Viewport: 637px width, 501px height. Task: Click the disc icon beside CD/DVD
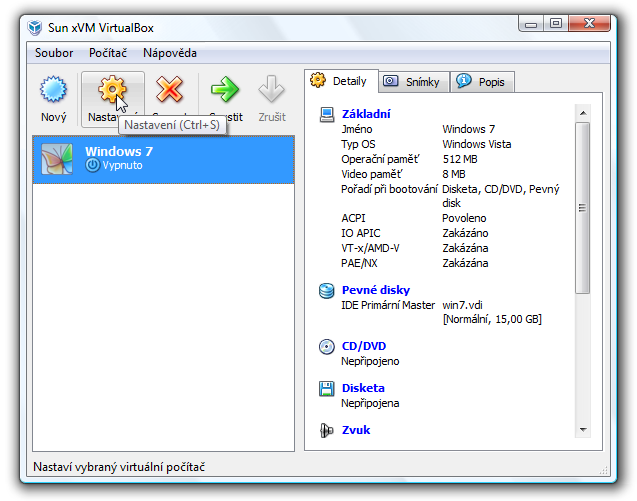coord(327,347)
